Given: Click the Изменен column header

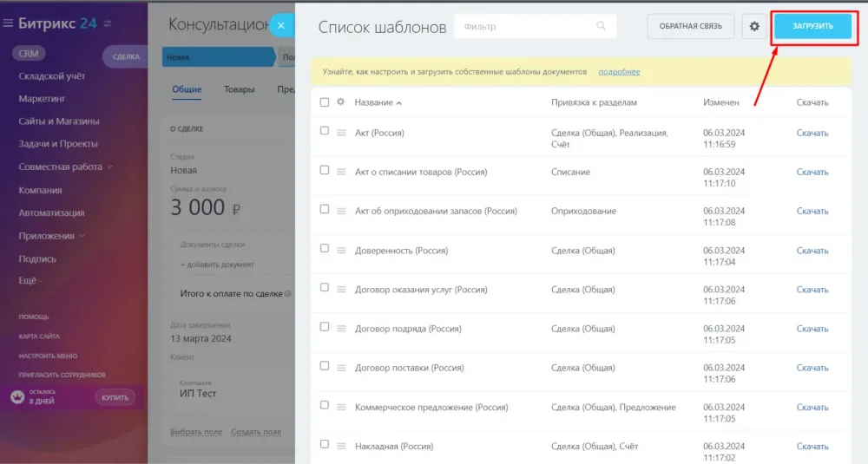Looking at the screenshot, I should [x=720, y=102].
